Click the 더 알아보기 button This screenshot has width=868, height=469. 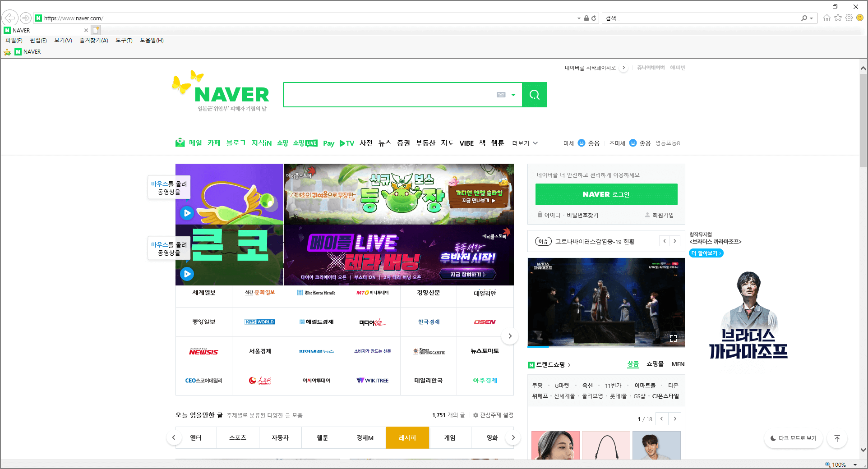pos(706,253)
